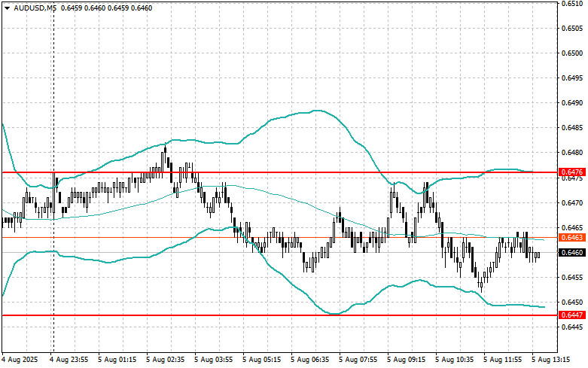The height and width of the screenshot is (368, 588).
Task: Click the 5 Aug 13:15 time label
Action: (x=550, y=360)
